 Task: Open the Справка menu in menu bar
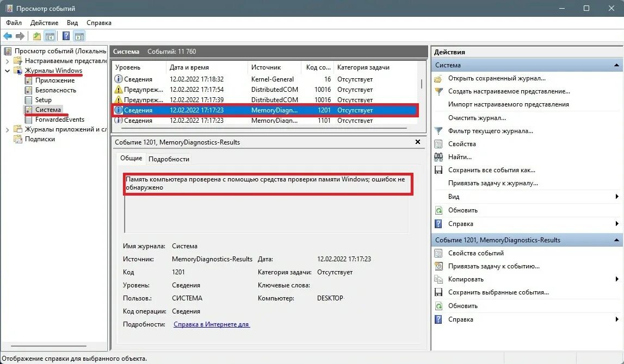click(99, 23)
